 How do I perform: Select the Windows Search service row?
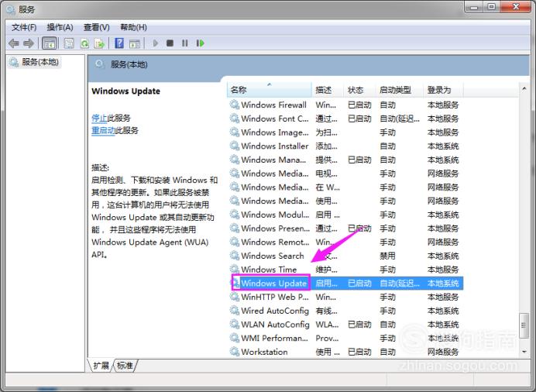tap(346, 256)
